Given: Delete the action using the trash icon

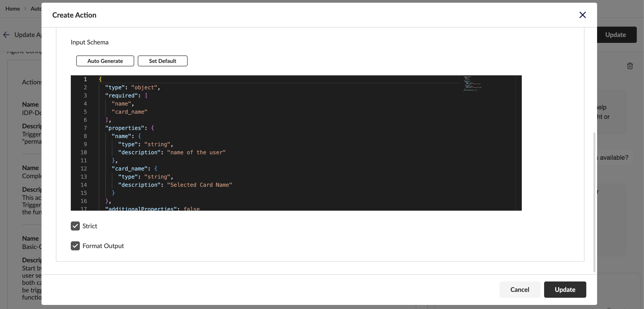Looking at the screenshot, I should click(x=630, y=66).
